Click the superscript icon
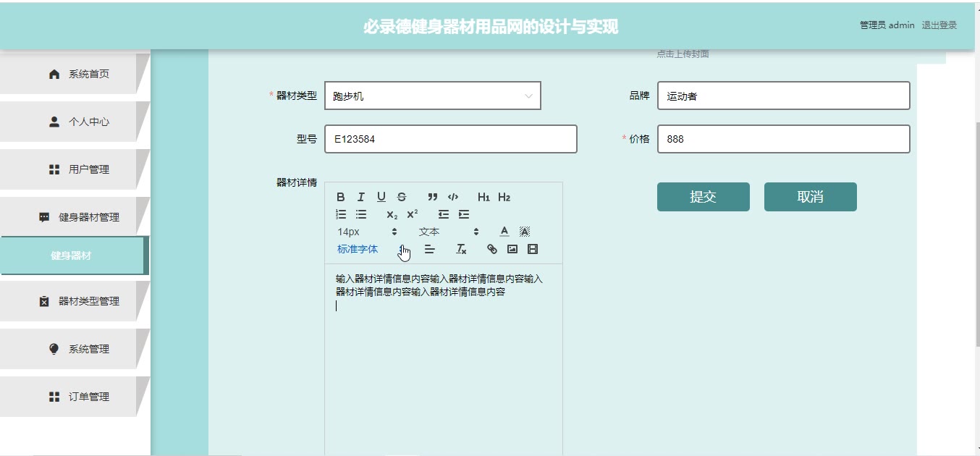The image size is (980, 456). [x=413, y=214]
